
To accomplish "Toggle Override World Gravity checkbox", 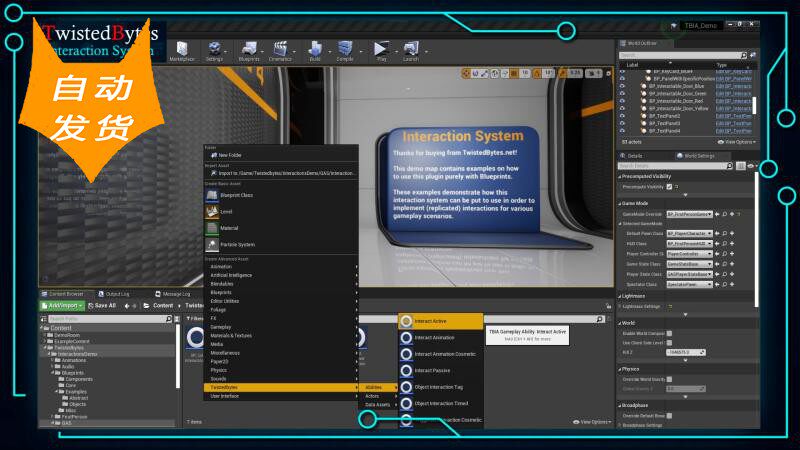I will [669, 379].
